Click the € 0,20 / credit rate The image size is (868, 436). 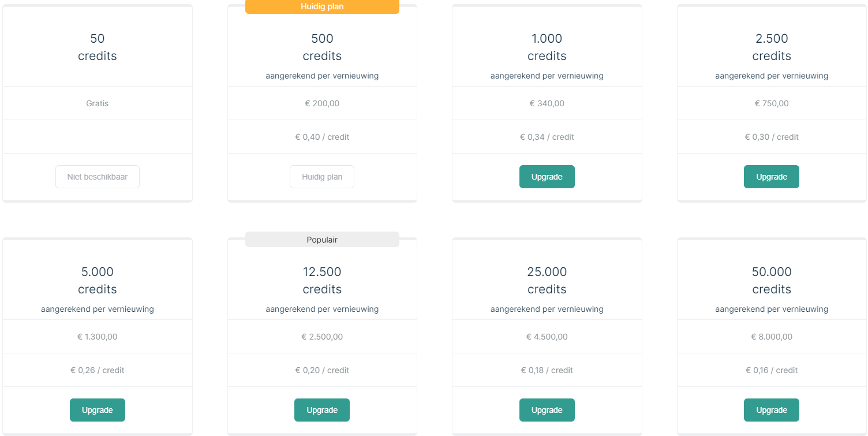tap(321, 370)
